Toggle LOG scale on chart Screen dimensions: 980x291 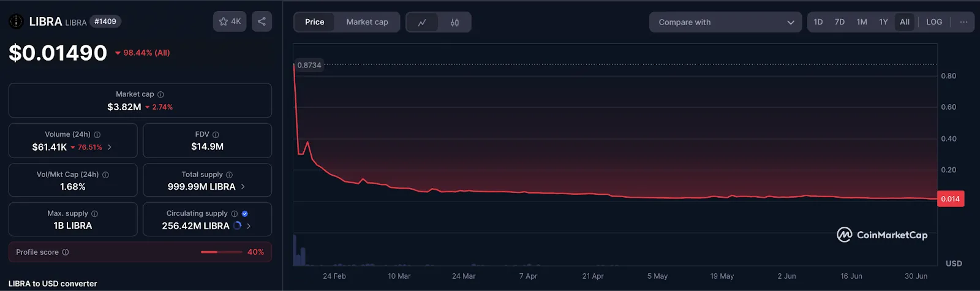pyautogui.click(x=934, y=22)
